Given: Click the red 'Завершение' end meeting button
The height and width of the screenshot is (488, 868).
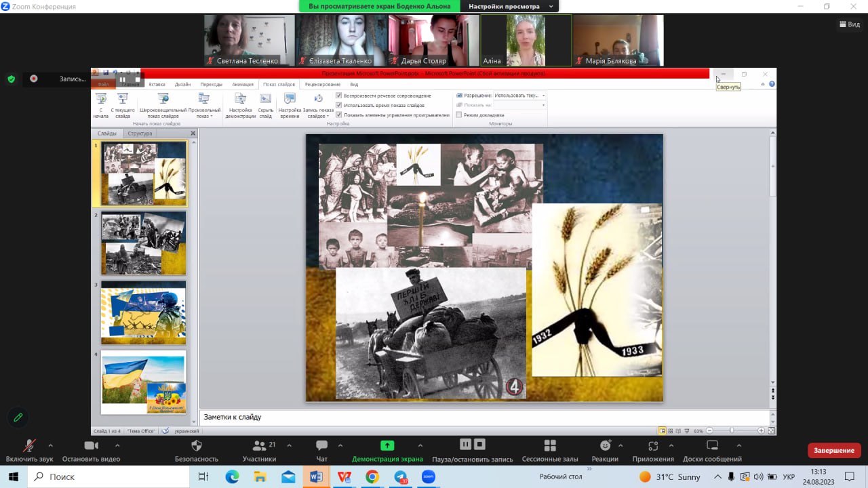Looking at the screenshot, I should (x=834, y=450).
